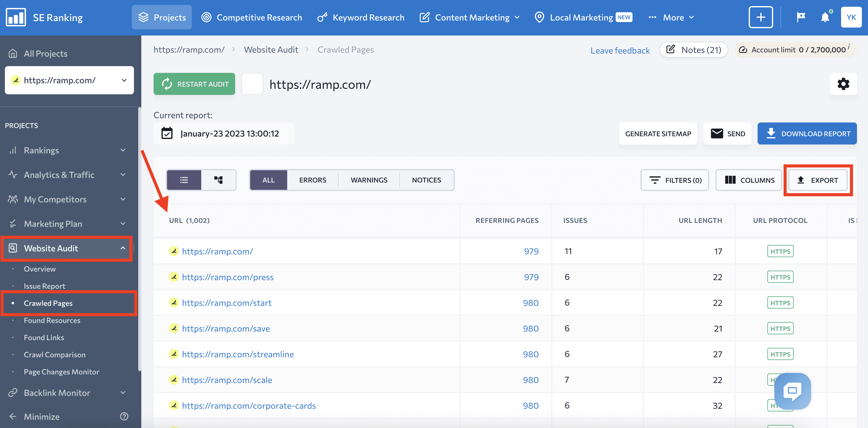Toggle hierarchical view layout icon
The height and width of the screenshot is (428, 868).
(x=219, y=180)
